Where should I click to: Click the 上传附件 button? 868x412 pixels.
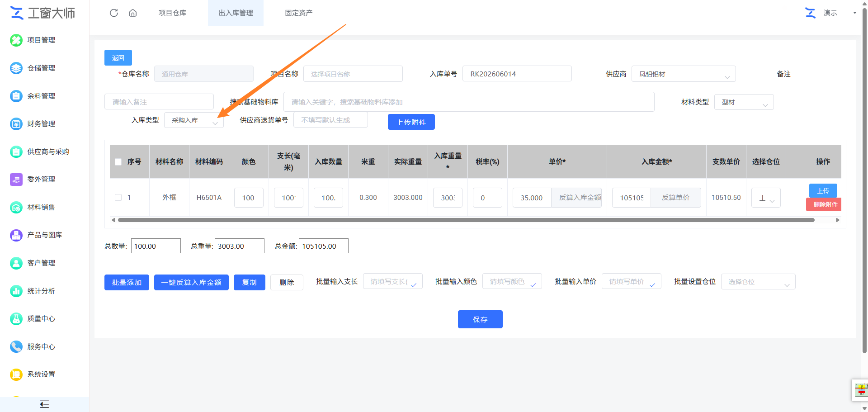tap(411, 122)
